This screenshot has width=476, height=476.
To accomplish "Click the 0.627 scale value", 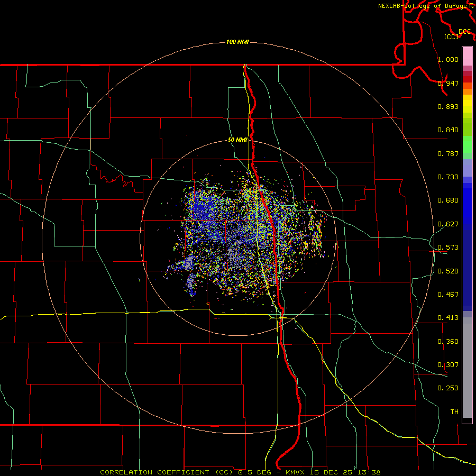I will (x=448, y=224).
